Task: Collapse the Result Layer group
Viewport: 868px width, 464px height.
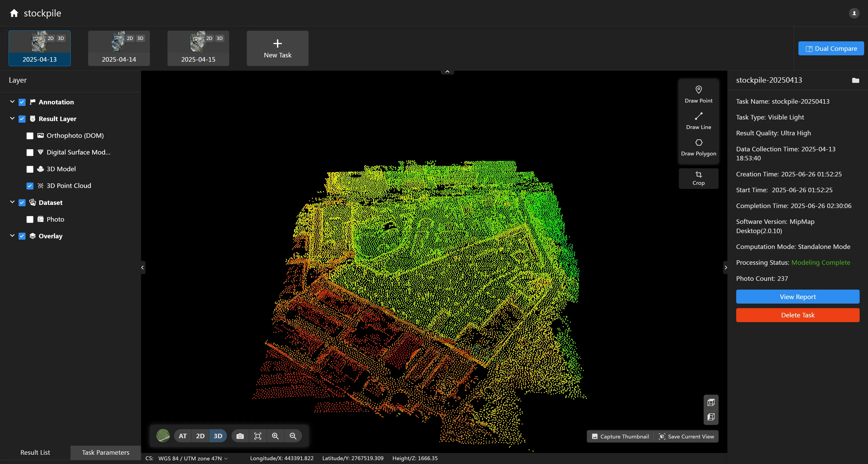Action: (x=12, y=119)
